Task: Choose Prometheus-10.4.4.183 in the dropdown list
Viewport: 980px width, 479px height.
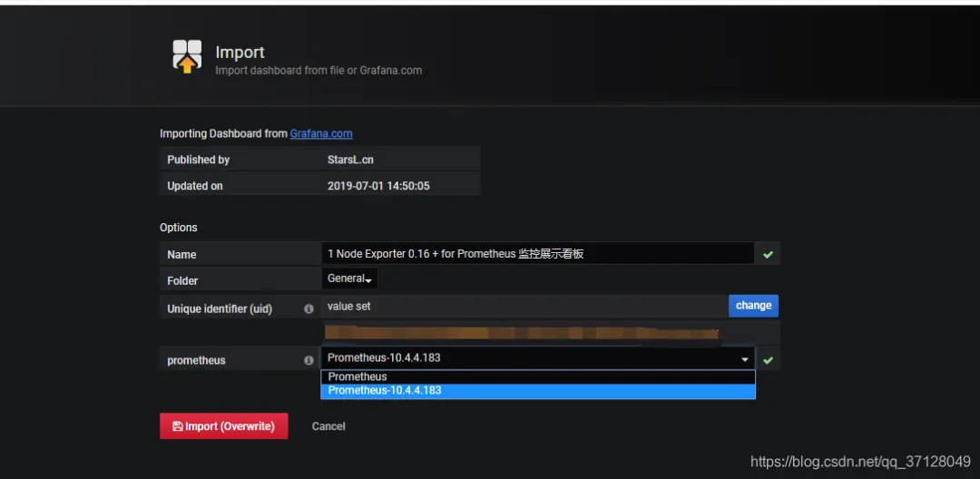Action: click(x=537, y=390)
